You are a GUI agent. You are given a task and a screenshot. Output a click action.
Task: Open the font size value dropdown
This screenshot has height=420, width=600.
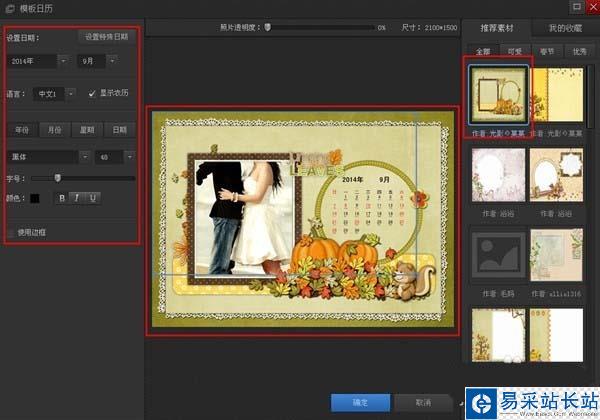[130, 156]
